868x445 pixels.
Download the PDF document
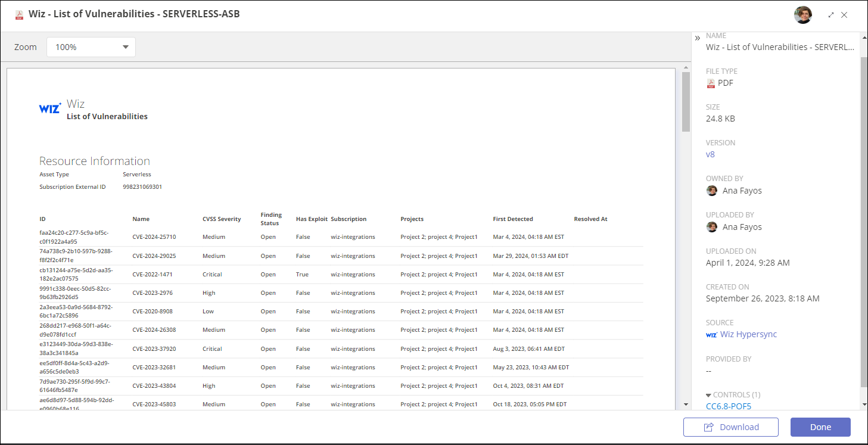[x=731, y=427]
